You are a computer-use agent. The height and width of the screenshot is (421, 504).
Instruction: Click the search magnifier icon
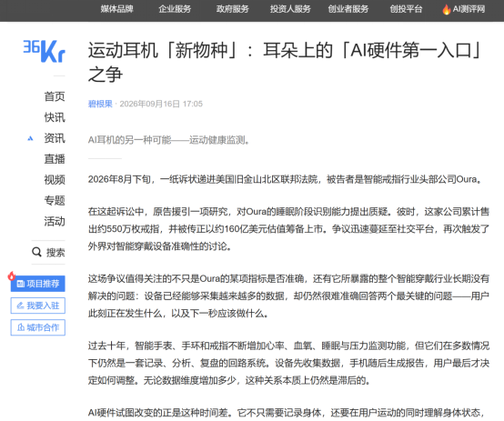(x=36, y=252)
